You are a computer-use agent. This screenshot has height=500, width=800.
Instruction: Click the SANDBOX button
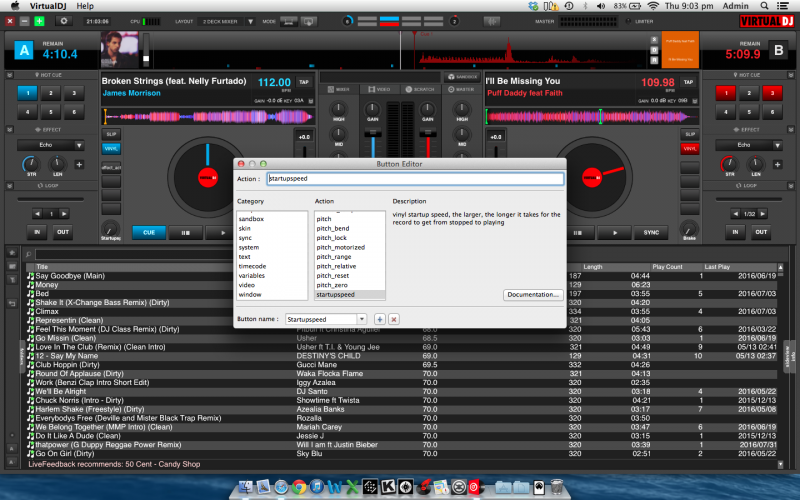[x=462, y=77]
